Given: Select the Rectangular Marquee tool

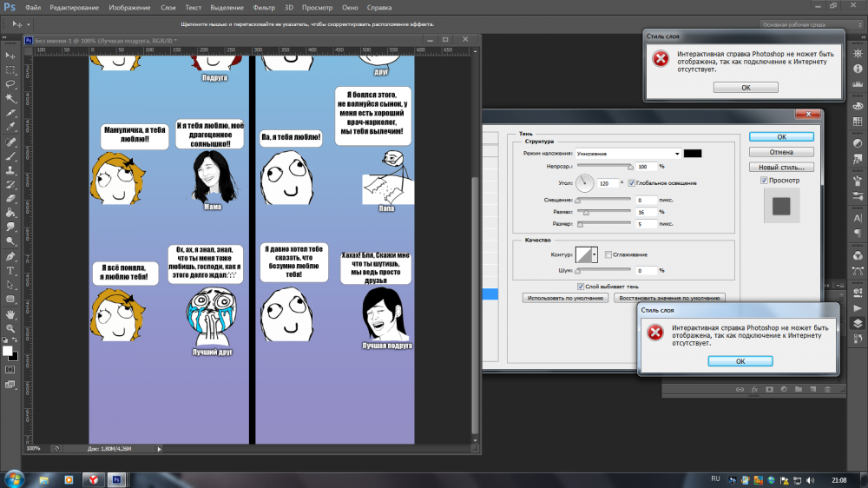Looking at the screenshot, I should coord(10,69).
